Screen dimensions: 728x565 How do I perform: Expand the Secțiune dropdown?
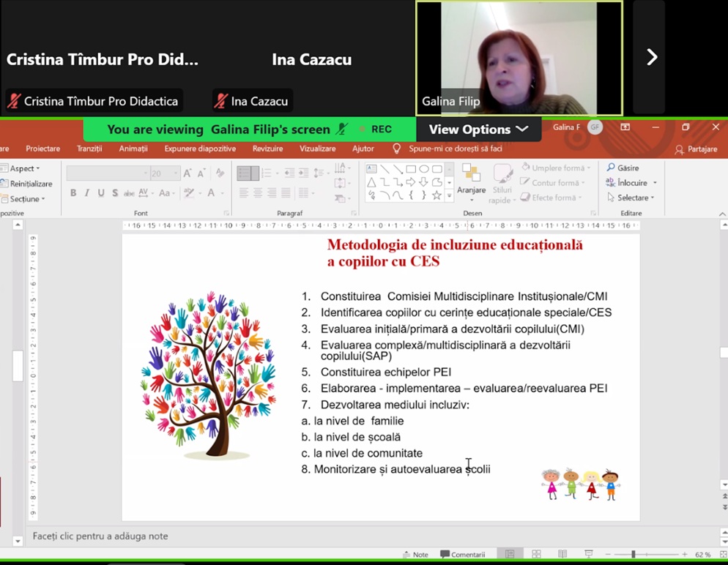(x=26, y=199)
